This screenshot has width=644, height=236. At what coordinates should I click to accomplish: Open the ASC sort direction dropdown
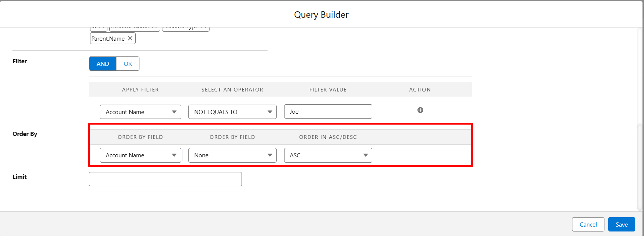328,155
